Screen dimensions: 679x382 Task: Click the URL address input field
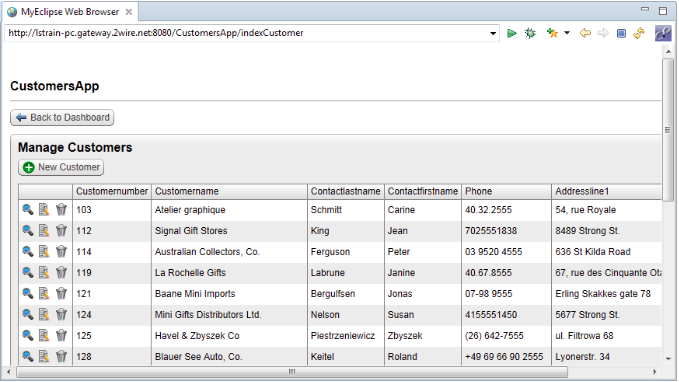click(247, 33)
